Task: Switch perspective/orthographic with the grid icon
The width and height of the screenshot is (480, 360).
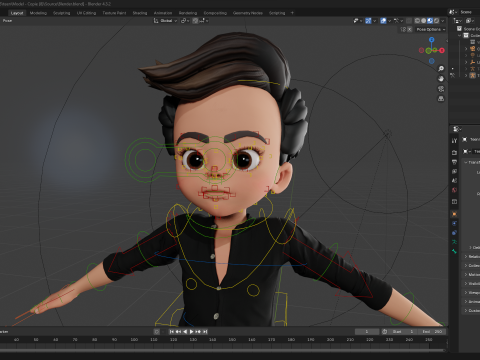Action: click(441, 99)
